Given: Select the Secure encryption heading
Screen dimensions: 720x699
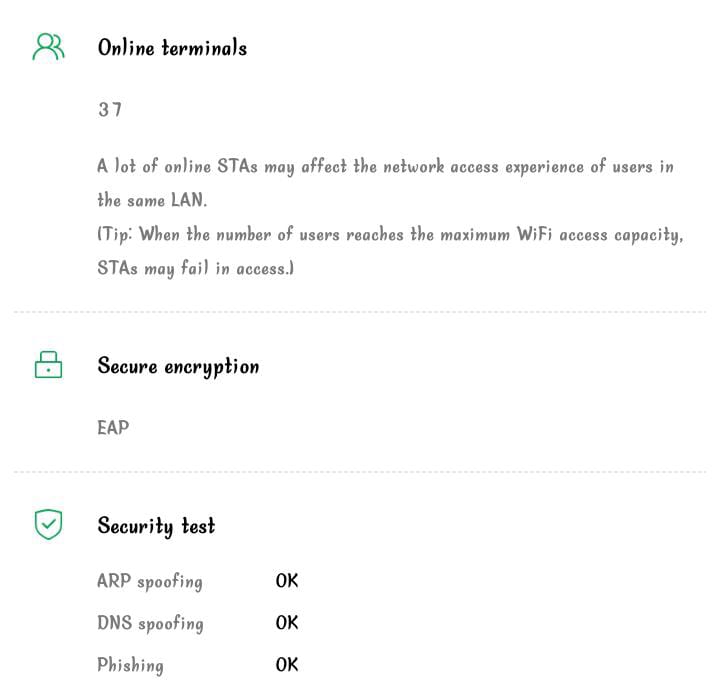Looking at the screenshot, I should 178,366.
